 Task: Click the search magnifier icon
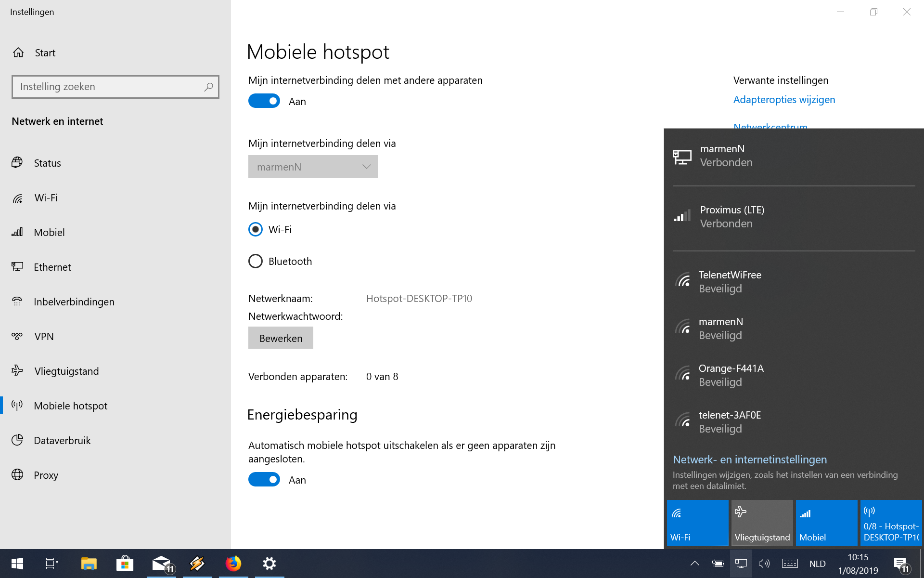pos(208,87)
